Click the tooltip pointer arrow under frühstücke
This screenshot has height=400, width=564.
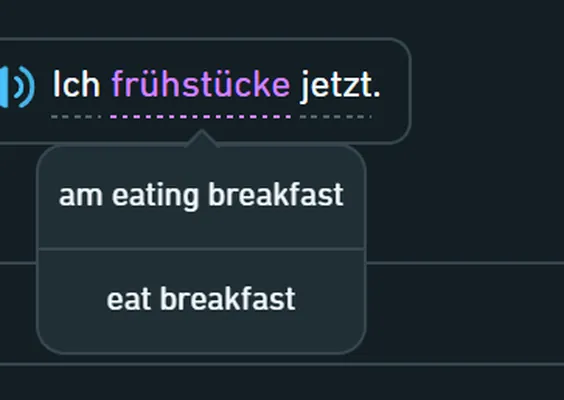(x=202, y=138)
